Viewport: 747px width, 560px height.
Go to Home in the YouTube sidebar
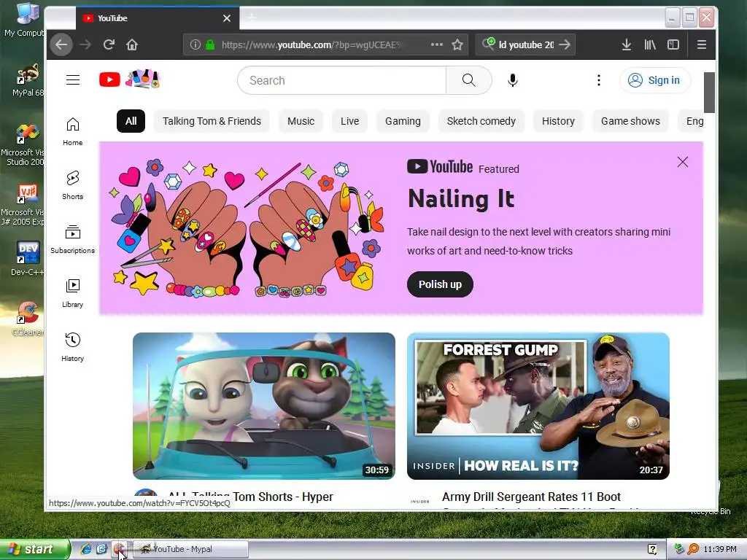point(72,131)
